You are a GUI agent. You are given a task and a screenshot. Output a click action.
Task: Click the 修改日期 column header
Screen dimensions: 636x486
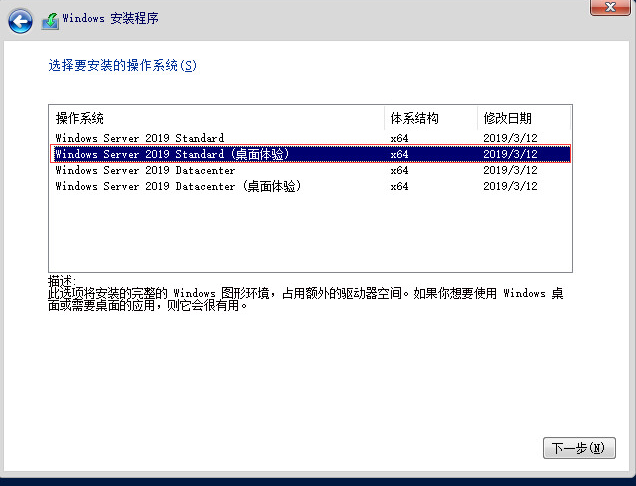point(524,118)
